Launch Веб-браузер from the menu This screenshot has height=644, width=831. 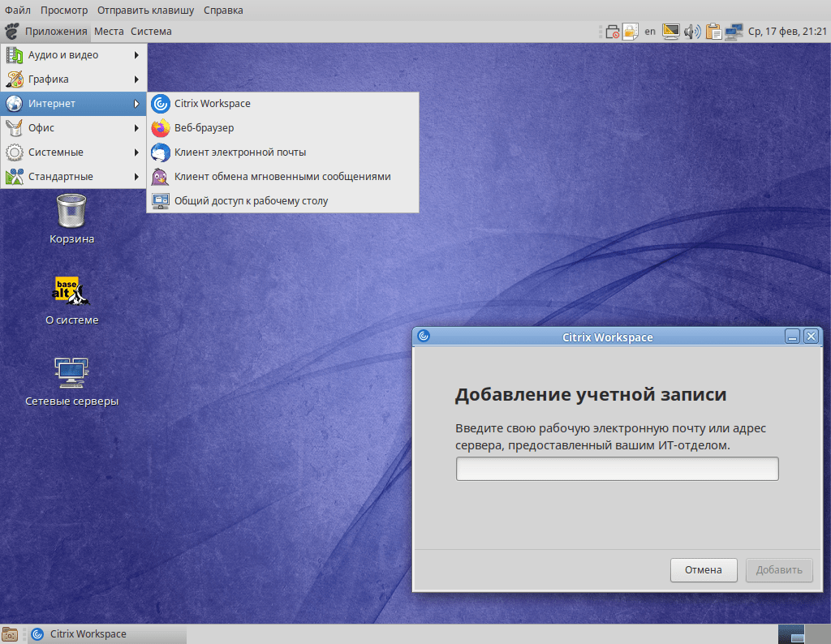tap(201, 127)
